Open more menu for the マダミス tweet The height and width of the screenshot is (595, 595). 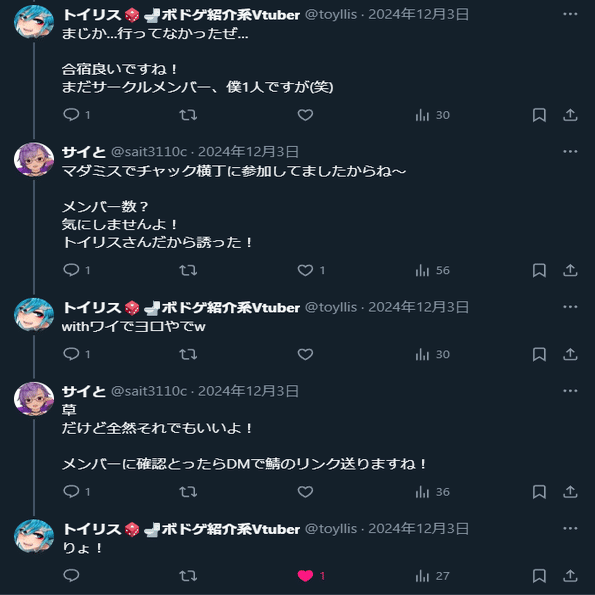click(x=570, y=151)
